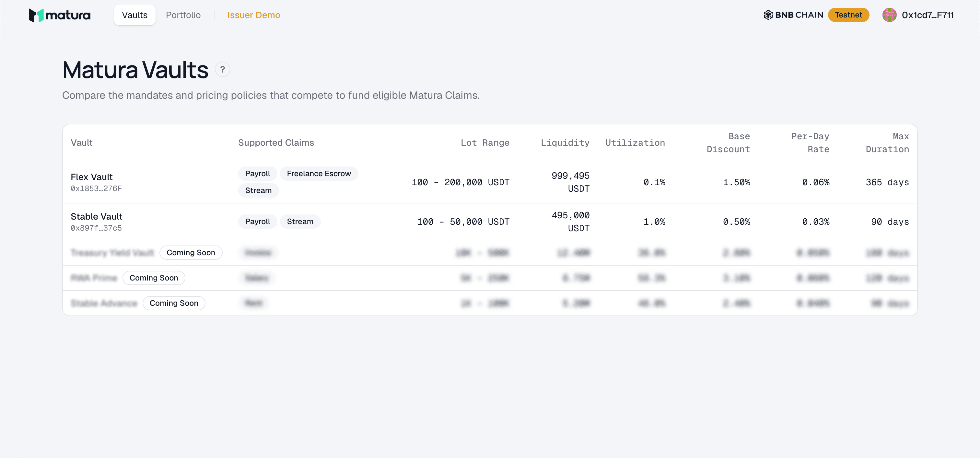980x458 pixels.
Task: Click the Matura logo in the header
Action: point(60,15)
